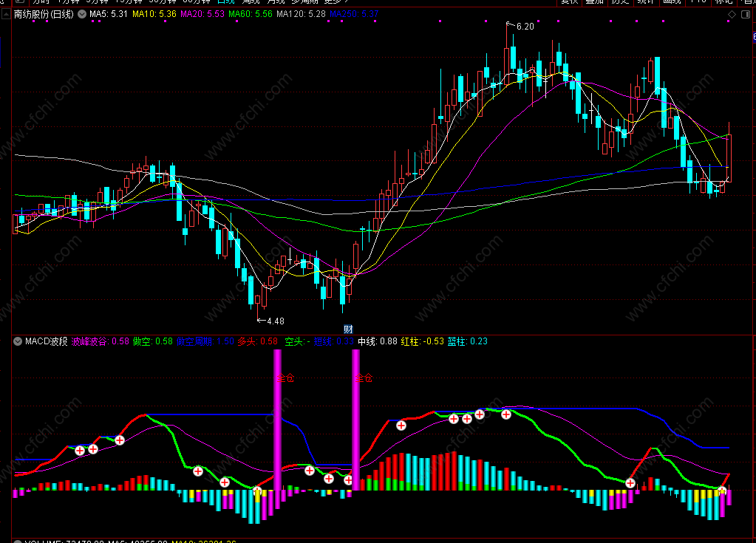Image resolution: width=756 pixels, height=543 pixels.
Task: Click the rightmost plus marker on the MACD panel
Action: tap(722, 491)
